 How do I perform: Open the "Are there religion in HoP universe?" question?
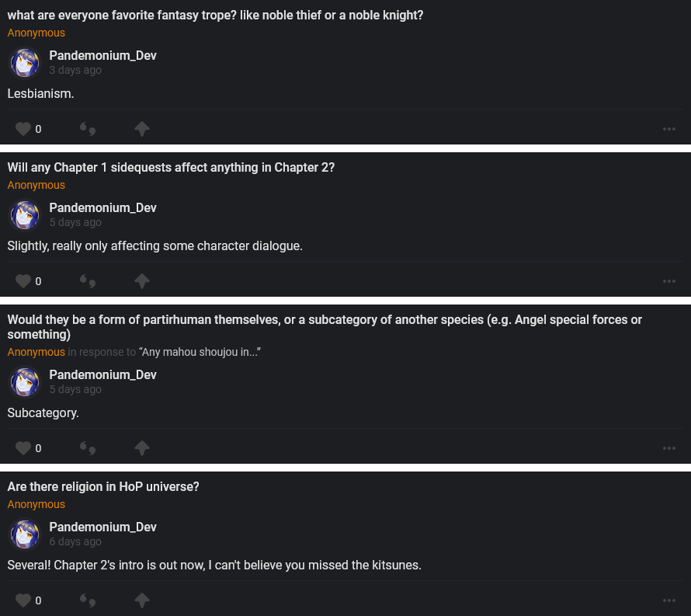point(103,487)
